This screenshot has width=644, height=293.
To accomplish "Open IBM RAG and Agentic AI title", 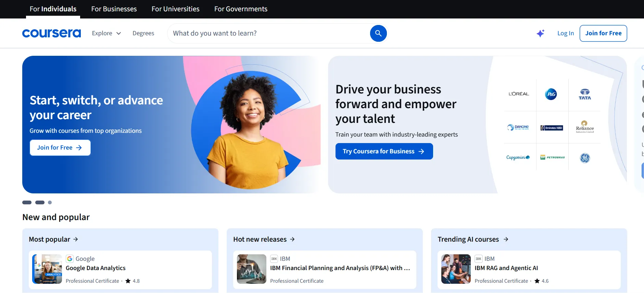I will (x=506, y=268).
